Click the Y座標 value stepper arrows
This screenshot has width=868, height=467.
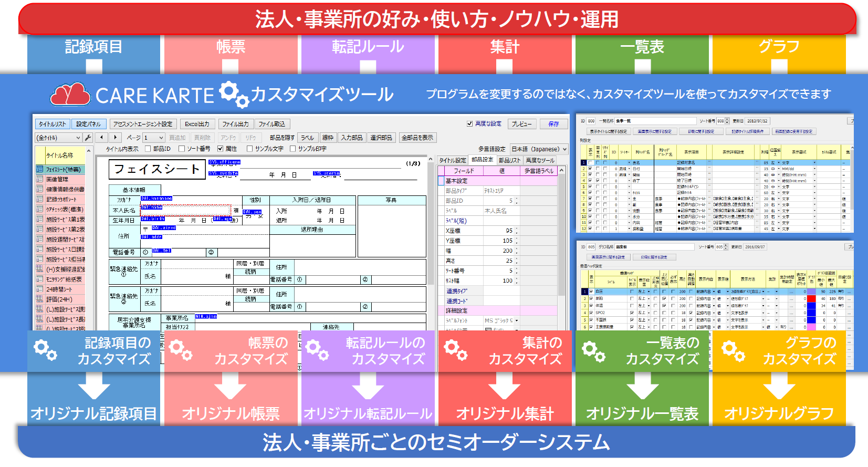tap(517, 241)
